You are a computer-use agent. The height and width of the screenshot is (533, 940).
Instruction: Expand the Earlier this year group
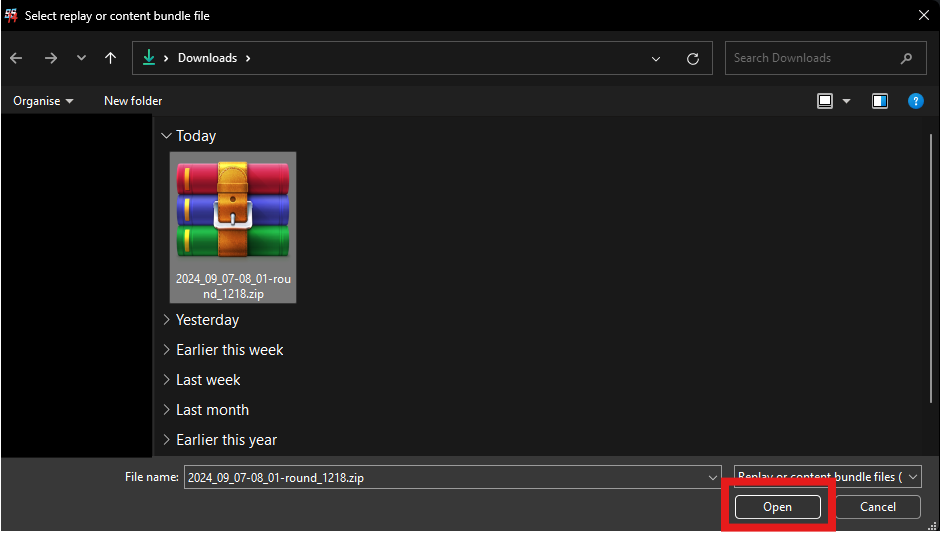(x=166, y=440)
